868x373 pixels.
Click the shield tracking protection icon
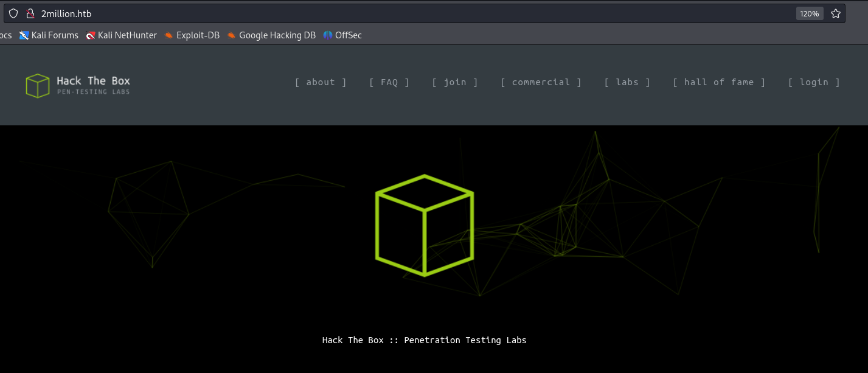[13, 13]
